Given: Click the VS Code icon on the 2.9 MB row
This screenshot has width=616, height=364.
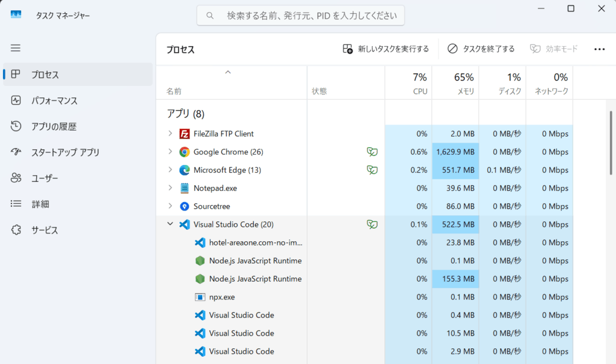Looking at the screenshot, I should [x=200, y=351].
